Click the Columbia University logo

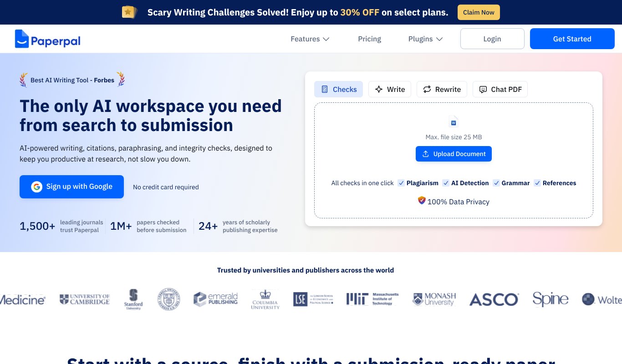tap(265, 299)
